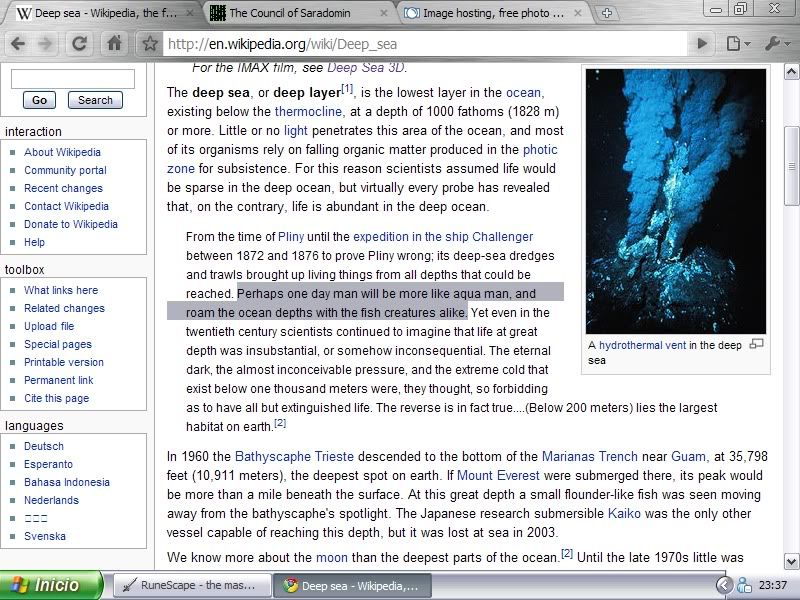
Task: Click the enlarge icon next to image caption
Action: 756,344
